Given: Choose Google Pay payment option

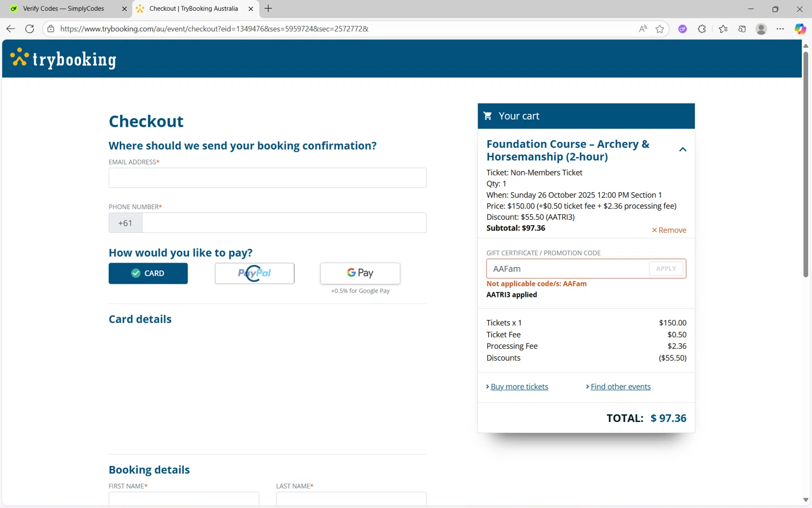Looking at the screenshot, I should tap(361, 273).
